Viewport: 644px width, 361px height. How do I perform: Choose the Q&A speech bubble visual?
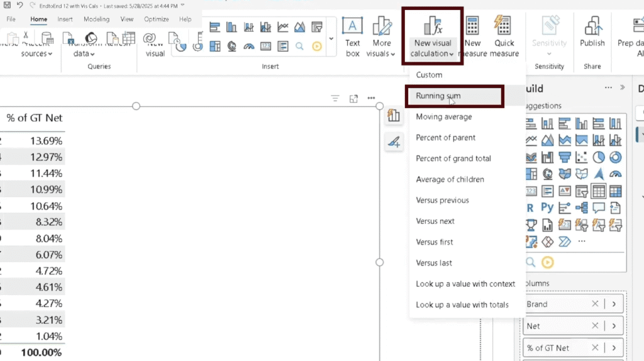pyautogui.click(x=599, y=208)
